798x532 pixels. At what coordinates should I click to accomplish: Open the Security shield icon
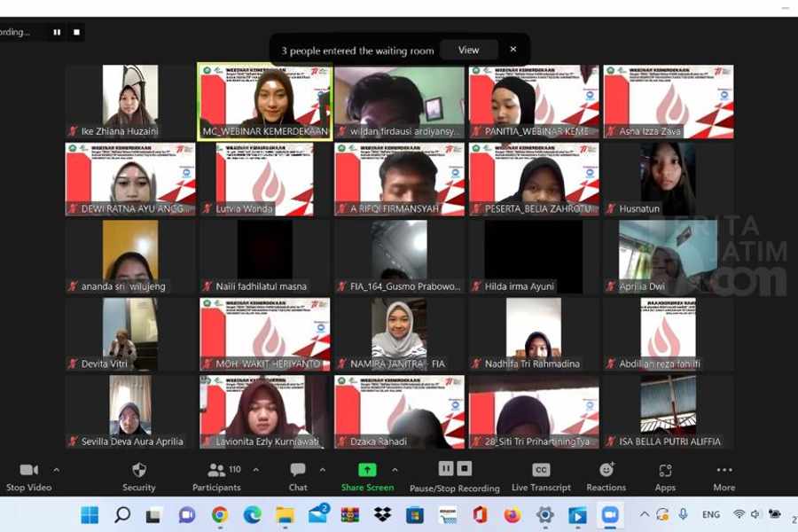coord(139,469)
